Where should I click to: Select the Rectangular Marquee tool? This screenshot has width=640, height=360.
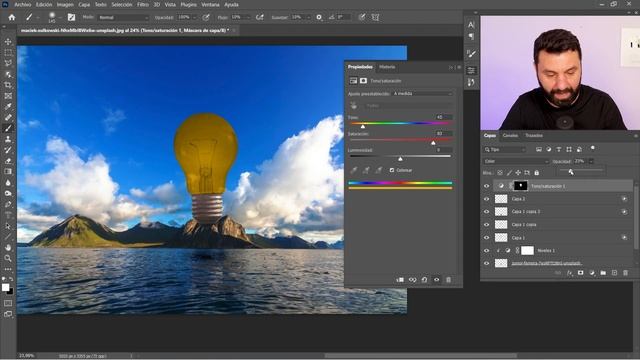[x=8, y=53]
